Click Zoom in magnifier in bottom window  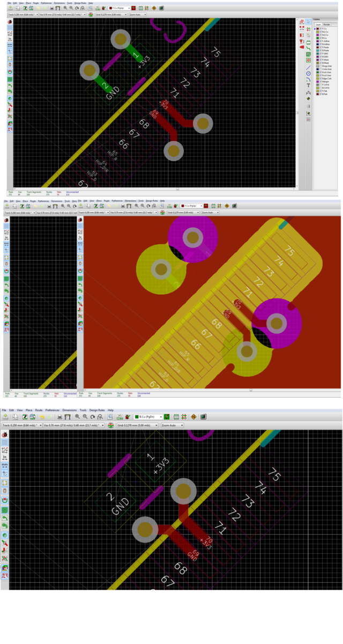(77, 416)
